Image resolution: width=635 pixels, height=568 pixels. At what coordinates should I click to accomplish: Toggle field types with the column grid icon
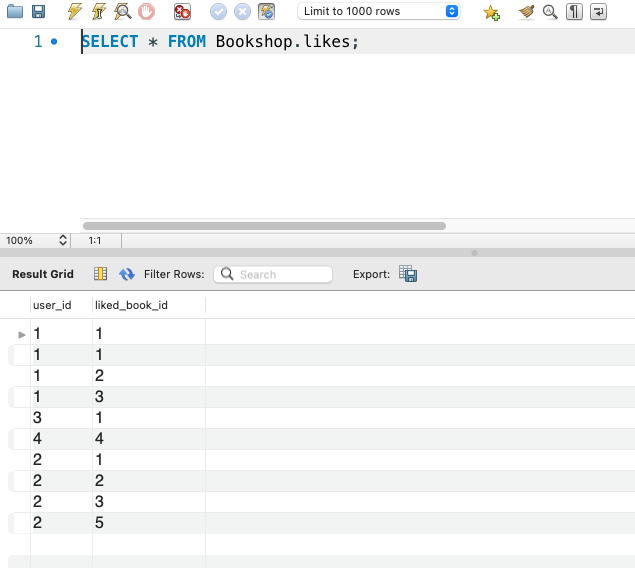tap(100, 274)
